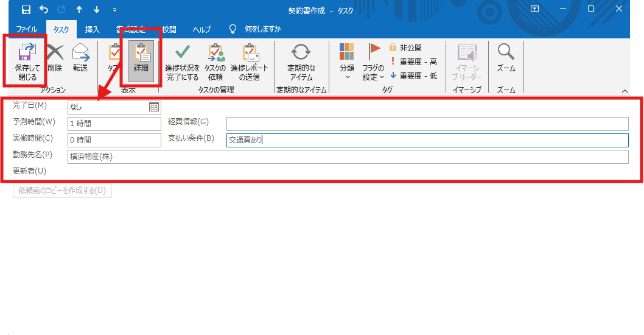
Task: Toggle the Private (非公開) lock option
Action: 406,48
